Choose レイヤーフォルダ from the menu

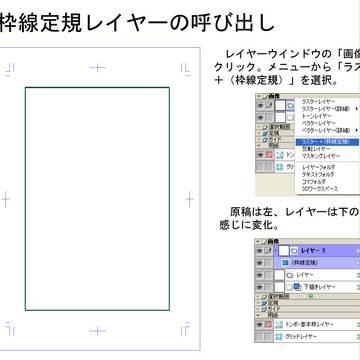click(318, 167)
